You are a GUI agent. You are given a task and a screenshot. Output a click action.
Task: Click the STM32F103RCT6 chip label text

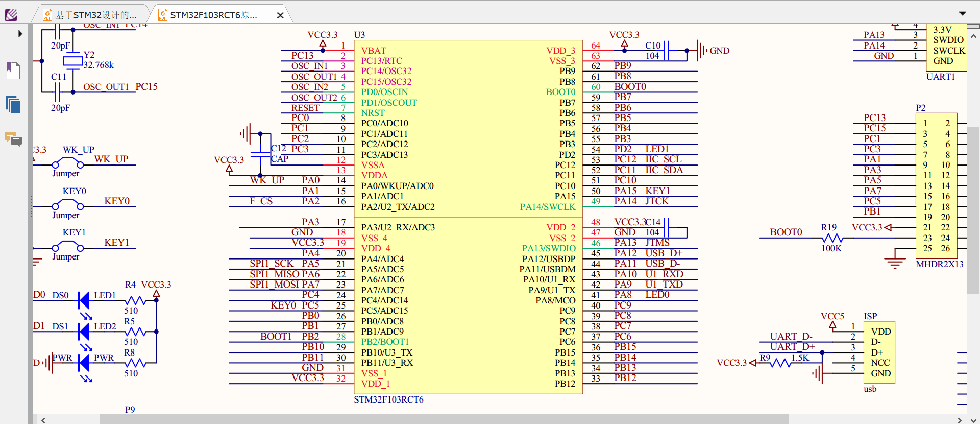coord(388,399)
